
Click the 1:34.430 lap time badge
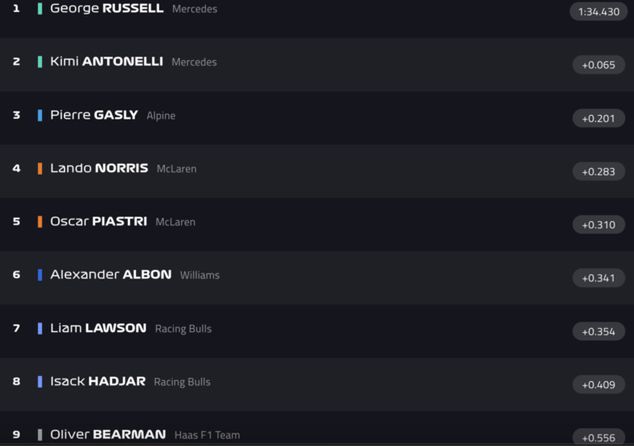click(x=598, y=12)
